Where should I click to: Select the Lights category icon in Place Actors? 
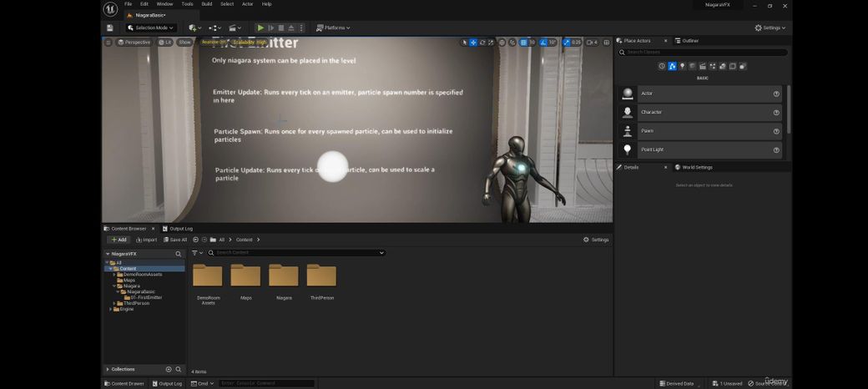pyautogui.click(x=683, y=66)
